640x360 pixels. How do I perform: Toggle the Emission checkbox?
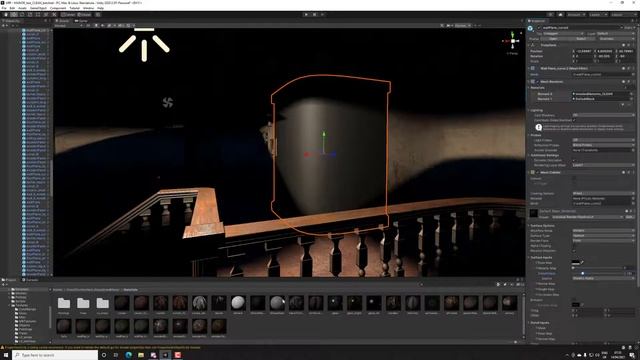click(574, 300)
